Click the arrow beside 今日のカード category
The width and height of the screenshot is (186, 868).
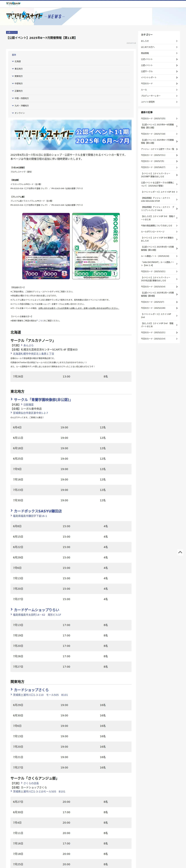pyautogui.click(x=177, y=84)
